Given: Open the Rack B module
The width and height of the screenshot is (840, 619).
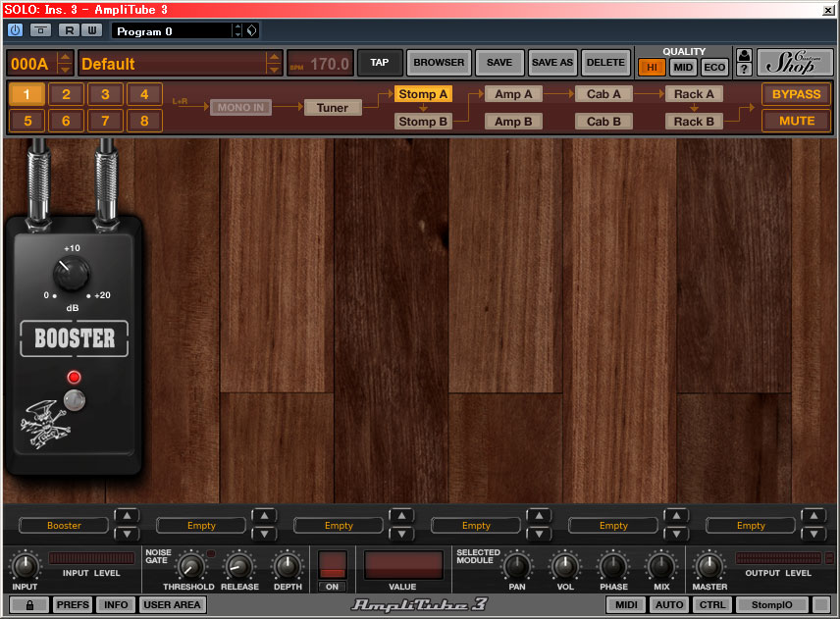Looking at the screenshot, I should pos(694,122).
